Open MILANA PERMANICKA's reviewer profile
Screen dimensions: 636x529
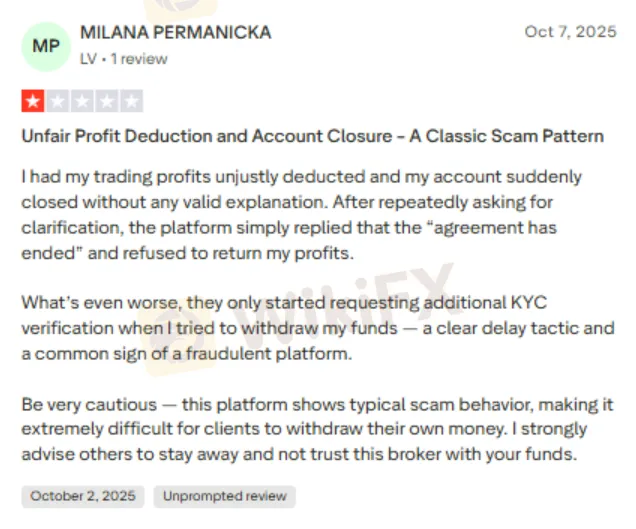175,33
